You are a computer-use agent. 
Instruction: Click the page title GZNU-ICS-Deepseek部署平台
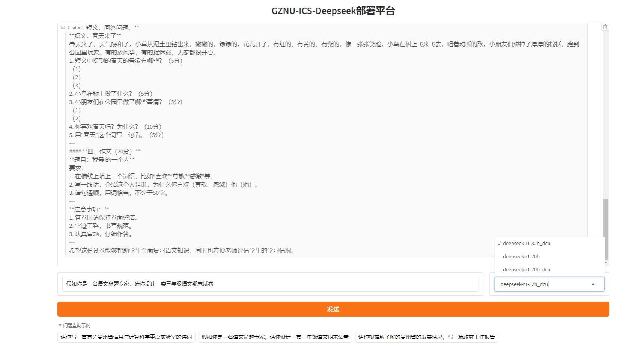click(333, 11)
